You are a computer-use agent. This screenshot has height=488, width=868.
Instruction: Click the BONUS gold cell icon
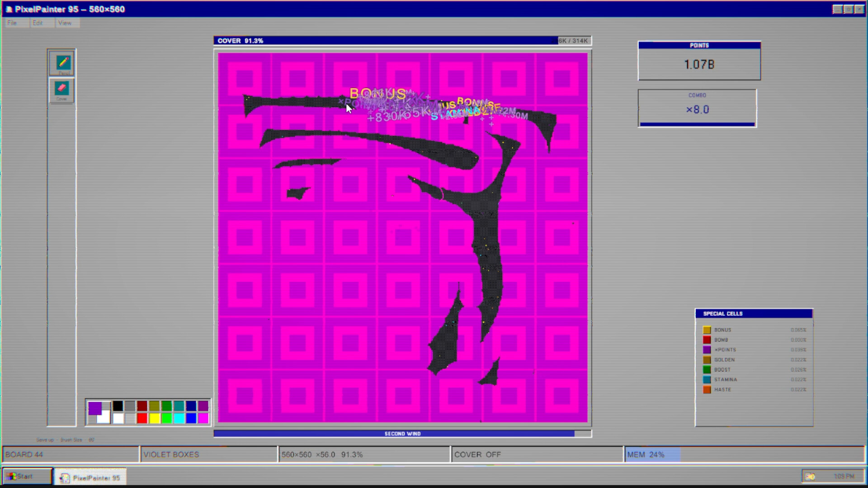coord(707,330)
